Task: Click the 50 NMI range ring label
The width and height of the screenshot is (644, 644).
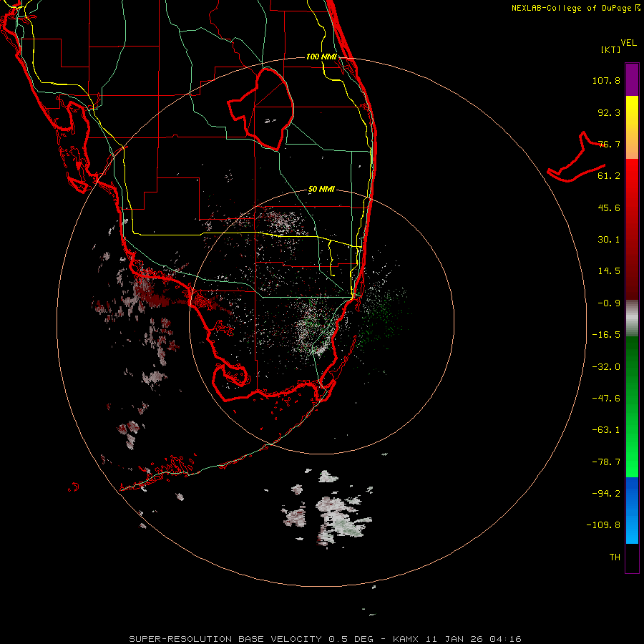Action: pos(321,189)
